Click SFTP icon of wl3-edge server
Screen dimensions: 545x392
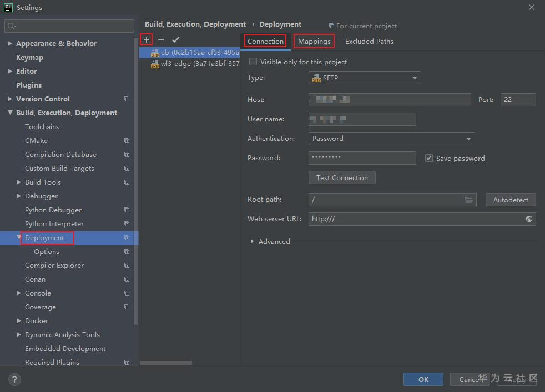pyautogui.click(x=155, y=64)
